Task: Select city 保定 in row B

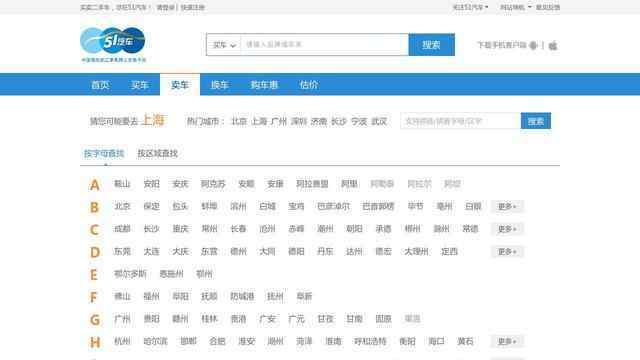Action: pos(151,207)
